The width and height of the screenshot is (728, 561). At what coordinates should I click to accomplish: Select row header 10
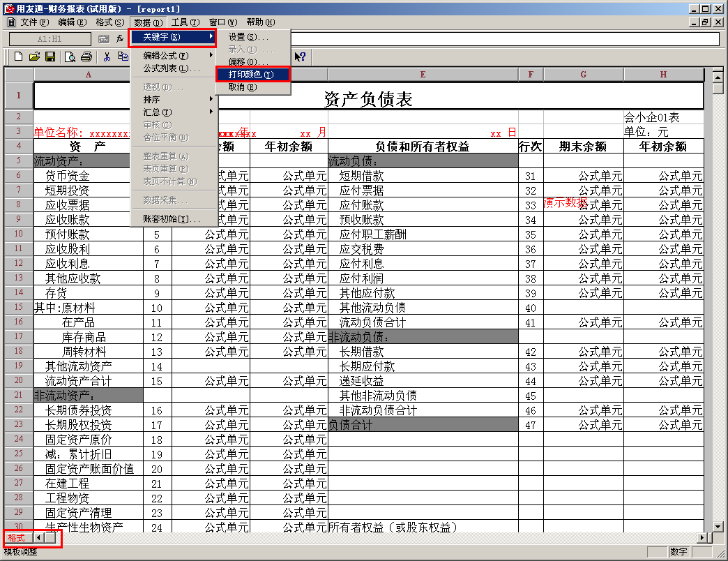click(x=19, y=234)
